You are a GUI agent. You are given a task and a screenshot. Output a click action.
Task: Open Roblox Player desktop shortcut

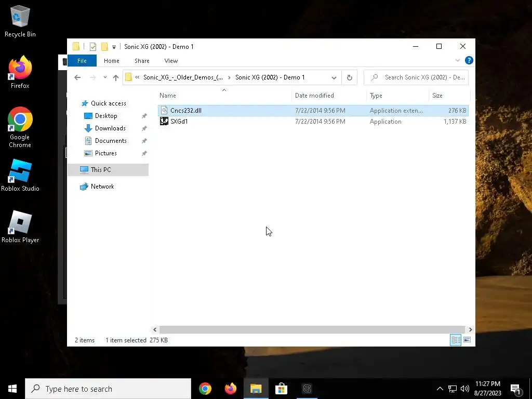point(20,227)
